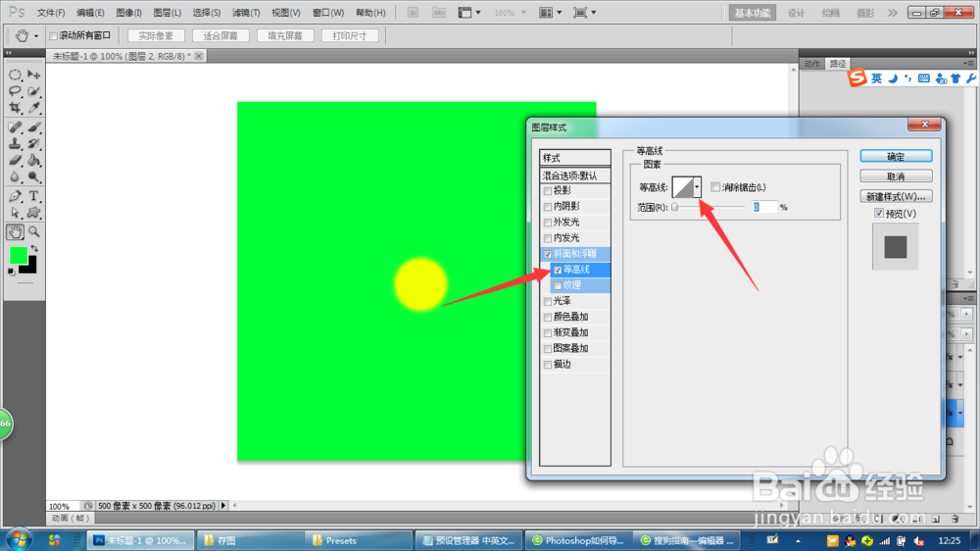The width and height of the screenshot is (980, 551).
Task: Open the Sogou soft keyboard icon
Action: point(924,78)
